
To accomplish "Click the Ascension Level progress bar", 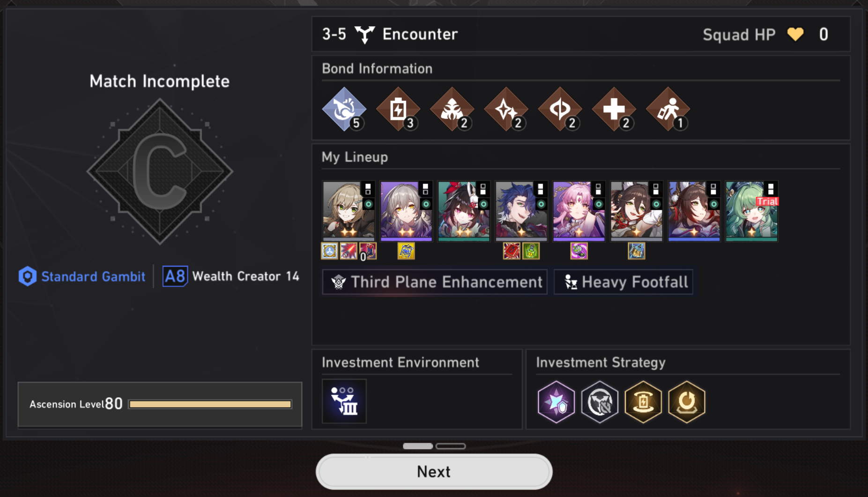I will (210, 404).
